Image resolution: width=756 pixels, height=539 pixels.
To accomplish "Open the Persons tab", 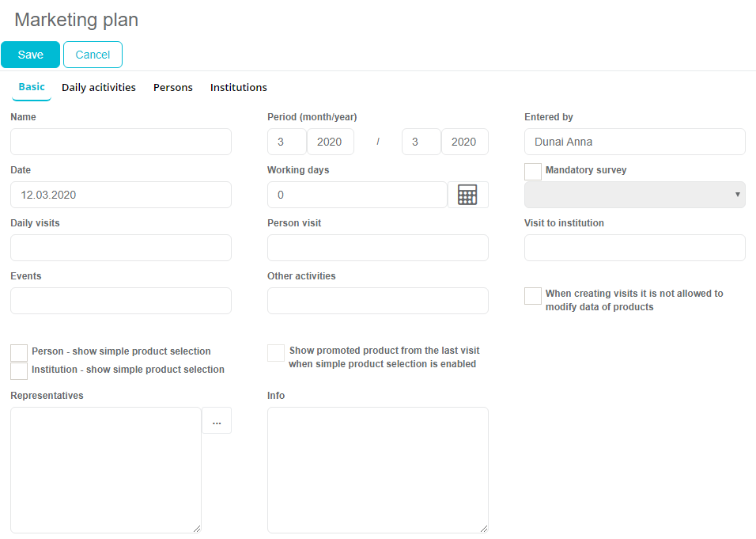I will point(173,88).
